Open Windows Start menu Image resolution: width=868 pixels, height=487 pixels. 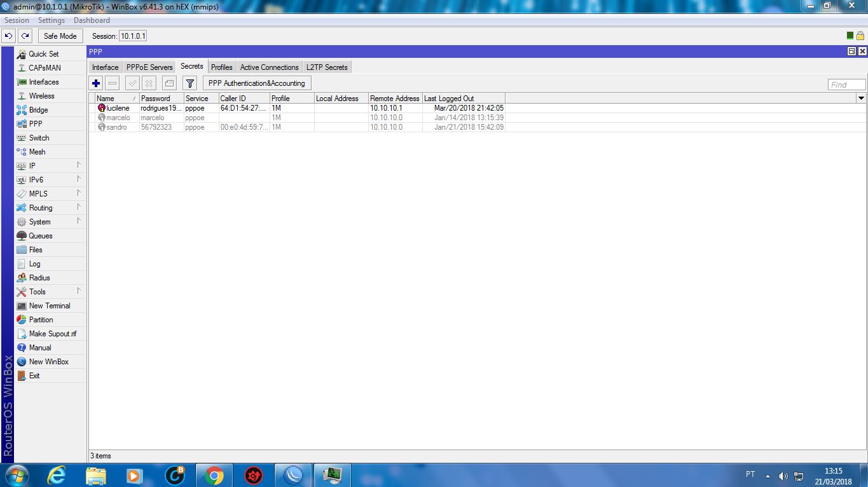pyautogui.click(x=17, y=476)
